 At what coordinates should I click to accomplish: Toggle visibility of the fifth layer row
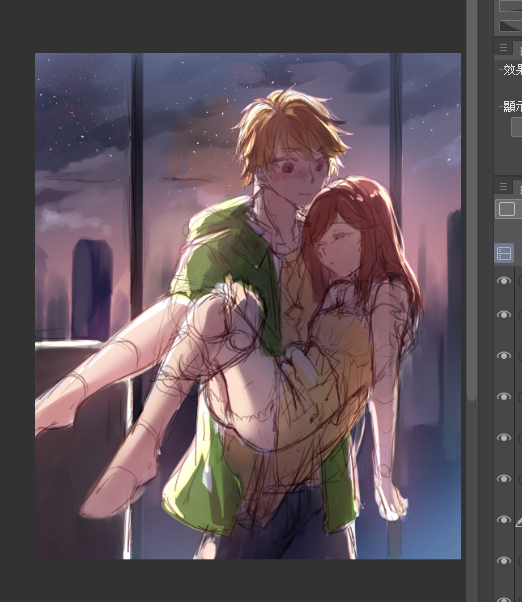[504, 437]
